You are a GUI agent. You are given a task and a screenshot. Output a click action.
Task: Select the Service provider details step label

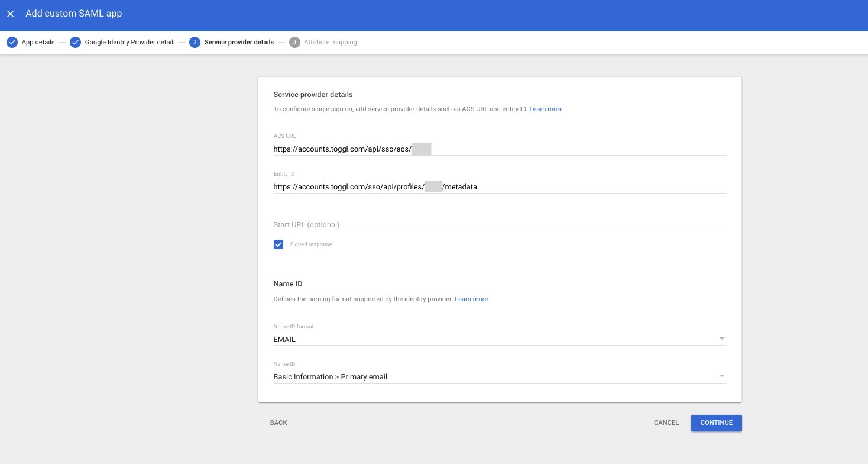239,42
